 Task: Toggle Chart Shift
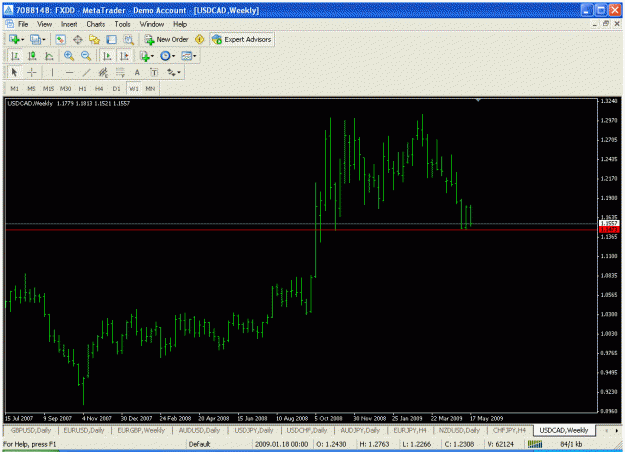(124, 56)
